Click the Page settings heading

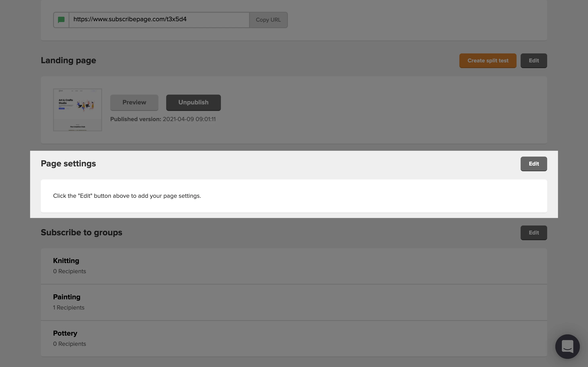[x=68, y=164]
